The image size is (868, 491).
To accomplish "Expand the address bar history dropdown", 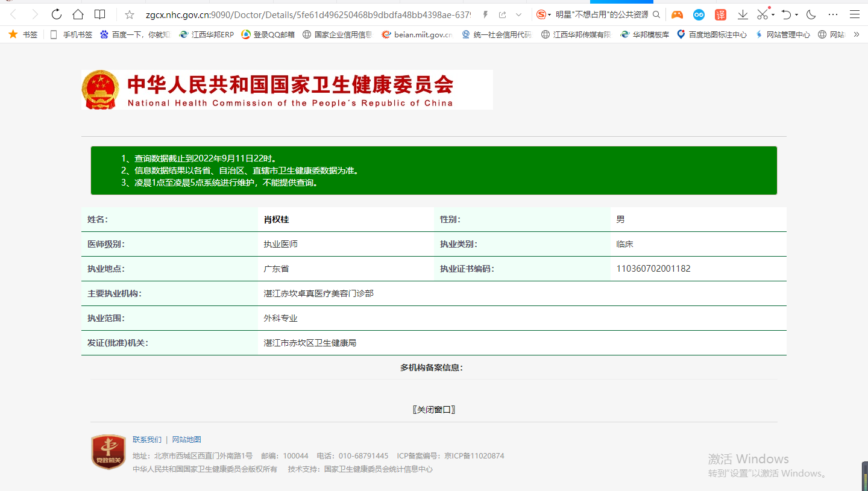I will 518,14.
